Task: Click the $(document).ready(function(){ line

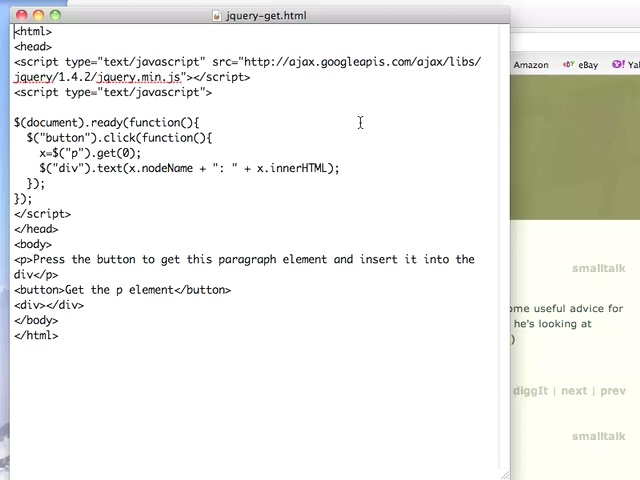Action: point(107,122)
